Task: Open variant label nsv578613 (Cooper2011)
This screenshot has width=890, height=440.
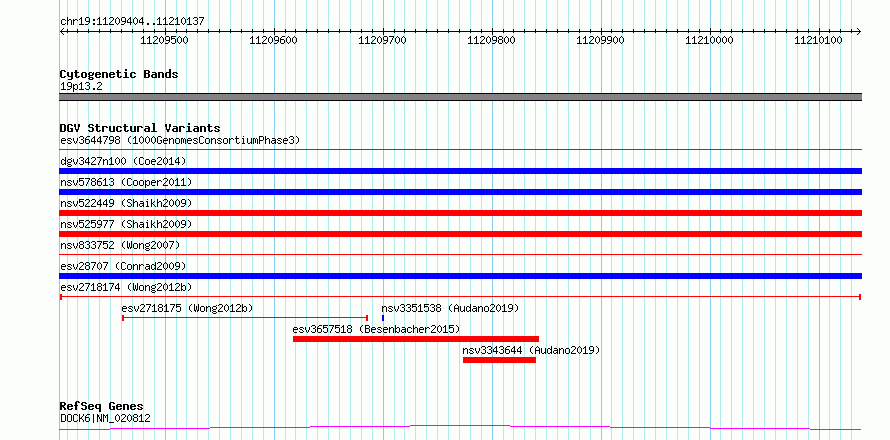Action: tap(126, 182)
